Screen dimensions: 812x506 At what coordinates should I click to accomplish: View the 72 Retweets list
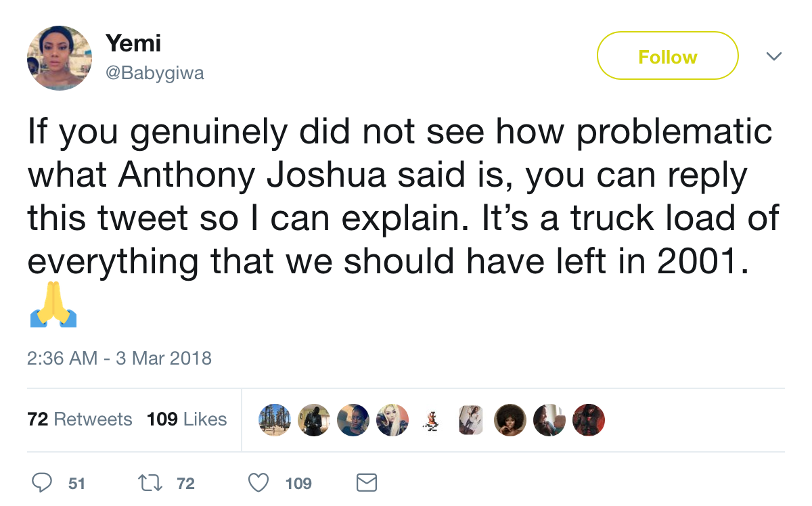point(80,419)
